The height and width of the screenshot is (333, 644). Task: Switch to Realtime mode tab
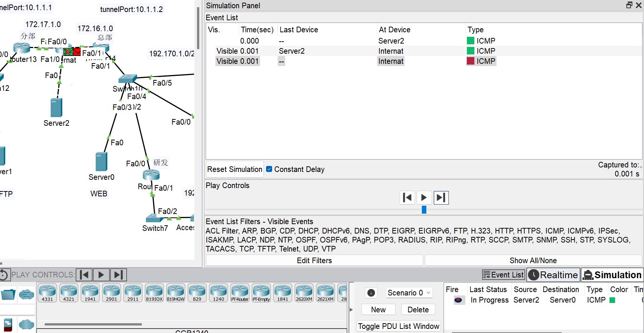(x=553, y=275)
